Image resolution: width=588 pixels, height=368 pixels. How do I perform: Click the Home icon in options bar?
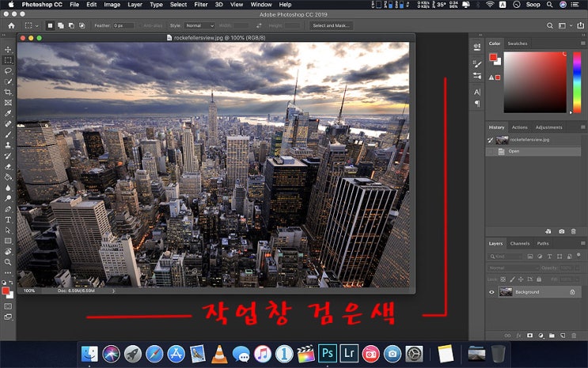tap(11, 25)
